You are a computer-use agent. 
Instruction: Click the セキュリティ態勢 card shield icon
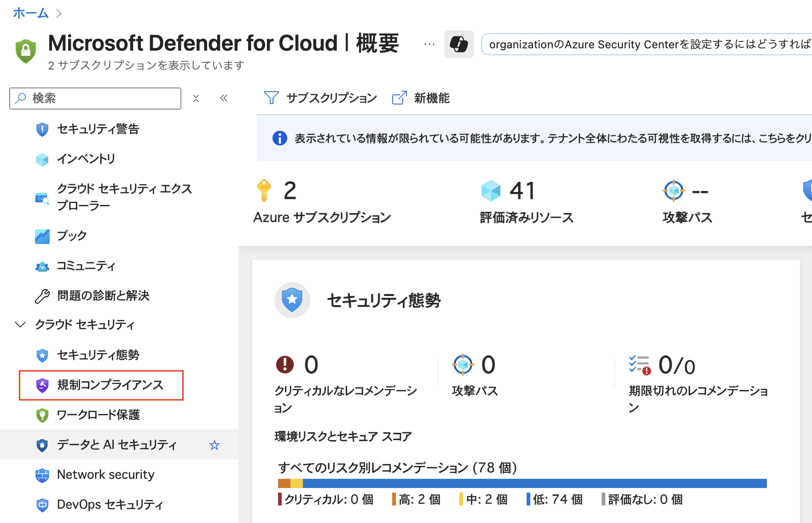[x=292, y=300]
